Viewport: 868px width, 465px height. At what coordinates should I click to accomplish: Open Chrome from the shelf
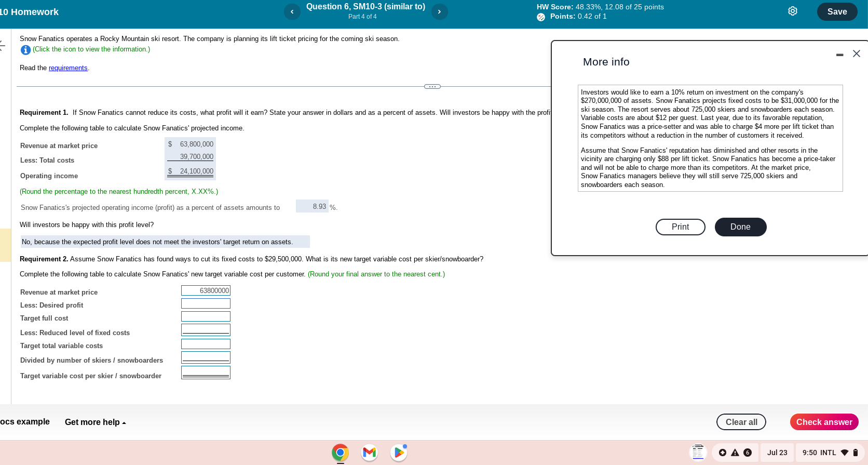340,453
